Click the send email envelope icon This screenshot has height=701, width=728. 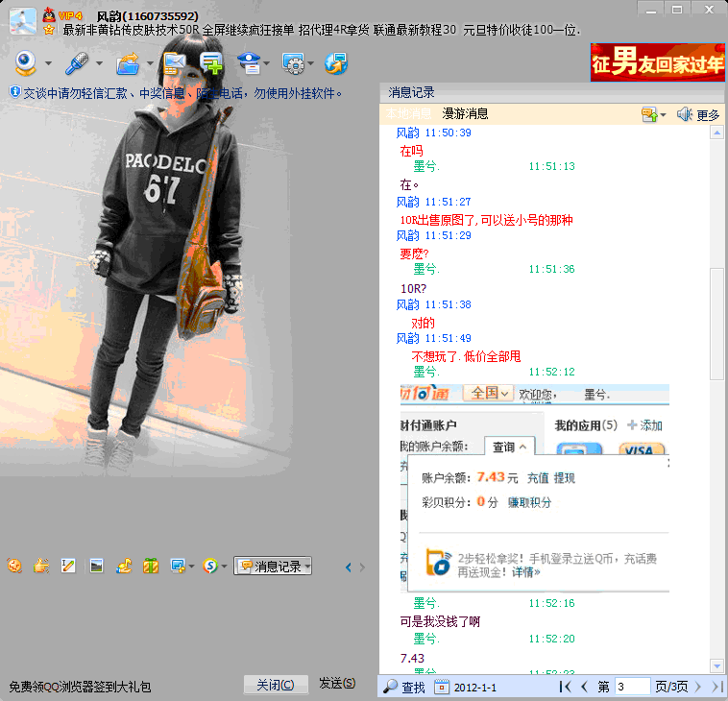(174, 63)
